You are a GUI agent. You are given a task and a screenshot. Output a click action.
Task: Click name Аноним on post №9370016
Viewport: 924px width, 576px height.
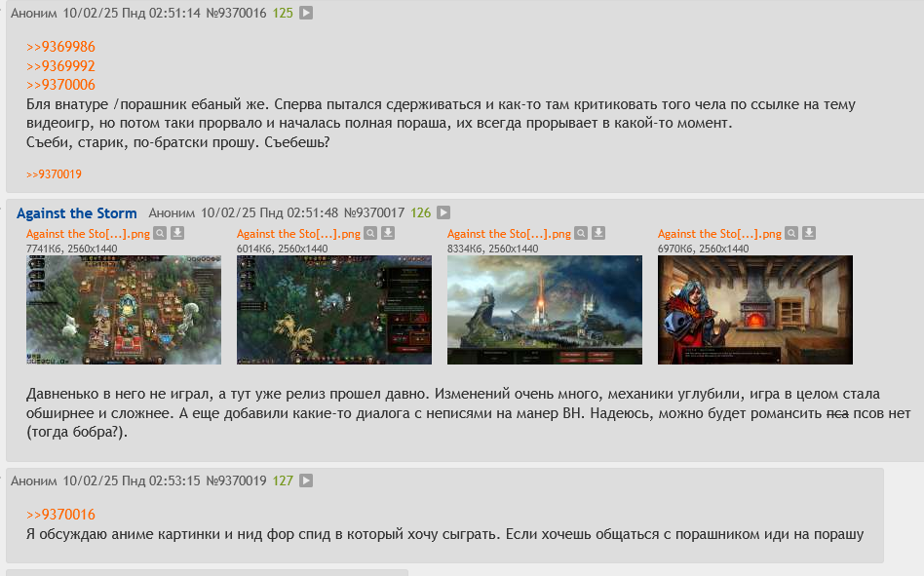(x=33, y=13)
